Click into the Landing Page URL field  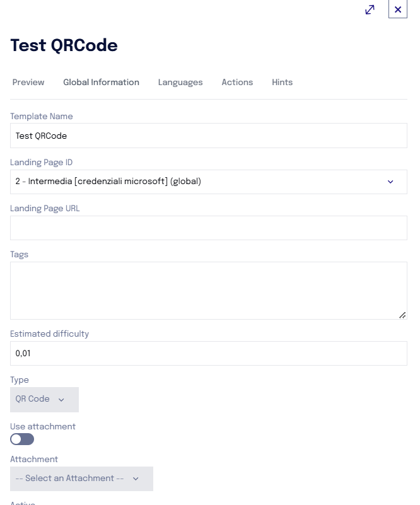(209, 228)
